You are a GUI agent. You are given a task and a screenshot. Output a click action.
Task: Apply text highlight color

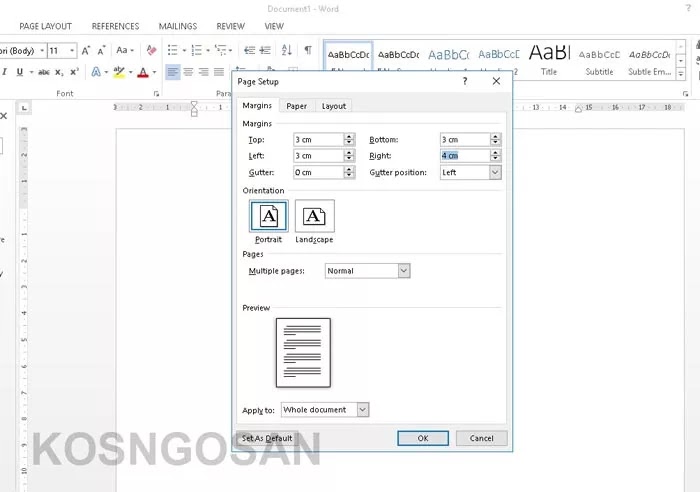(119, 72)
